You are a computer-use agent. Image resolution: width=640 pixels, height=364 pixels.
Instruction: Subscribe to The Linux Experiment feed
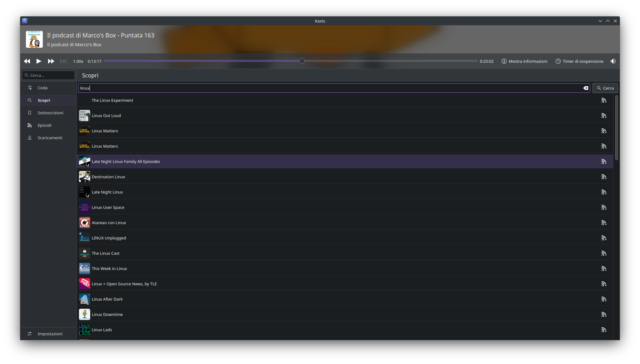604,100
